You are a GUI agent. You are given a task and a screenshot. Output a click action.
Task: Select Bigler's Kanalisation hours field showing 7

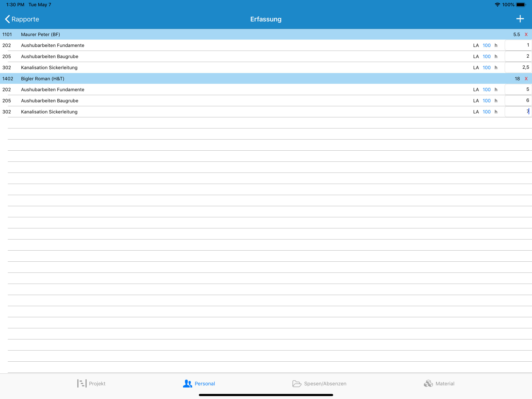pos(518,112)
